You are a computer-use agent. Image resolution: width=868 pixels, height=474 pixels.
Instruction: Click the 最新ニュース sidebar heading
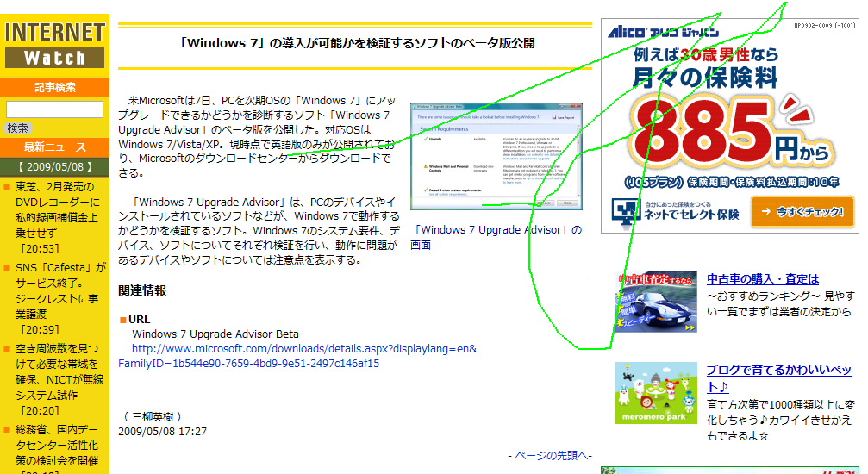[55, 147]
